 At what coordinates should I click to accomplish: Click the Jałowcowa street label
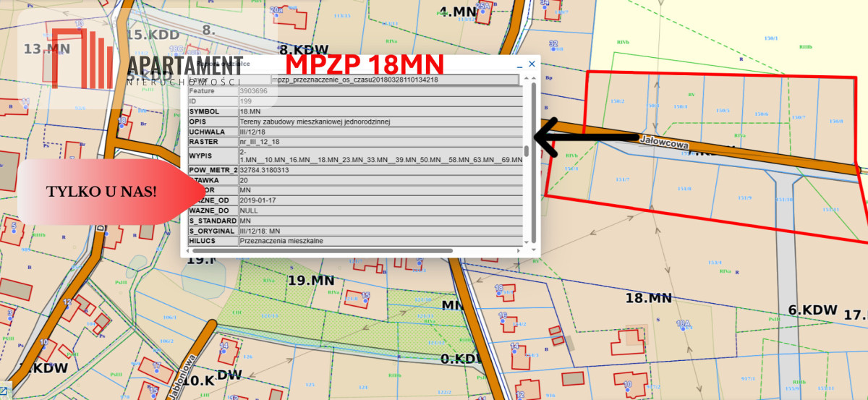[663, 143]
